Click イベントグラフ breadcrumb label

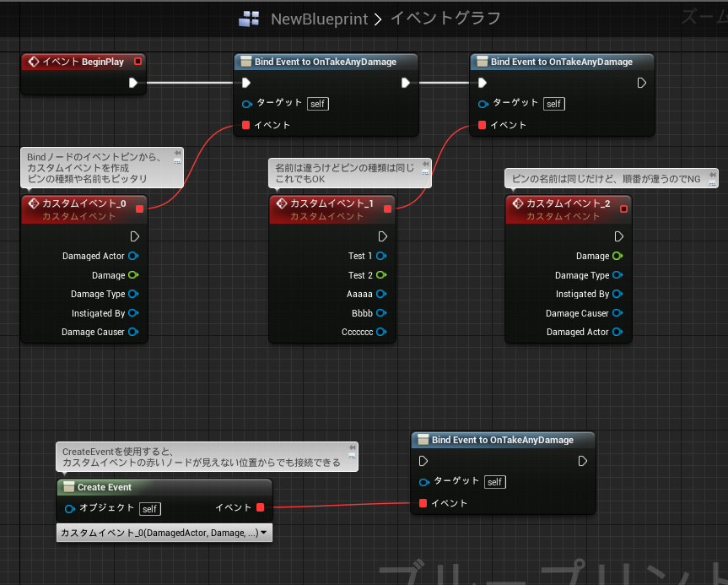click(445, 18)
